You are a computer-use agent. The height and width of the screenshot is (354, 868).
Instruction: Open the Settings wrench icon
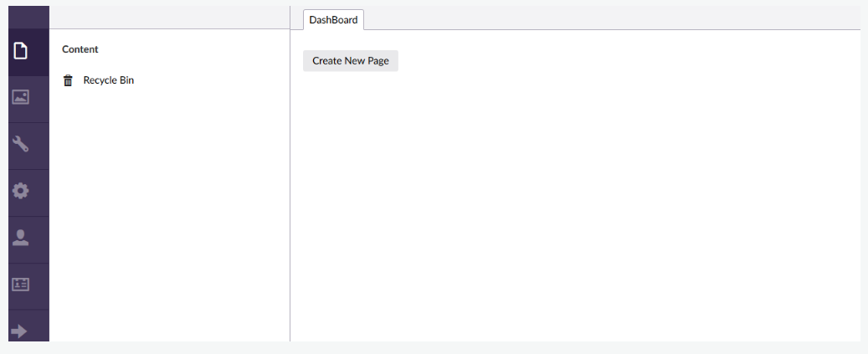20,144
